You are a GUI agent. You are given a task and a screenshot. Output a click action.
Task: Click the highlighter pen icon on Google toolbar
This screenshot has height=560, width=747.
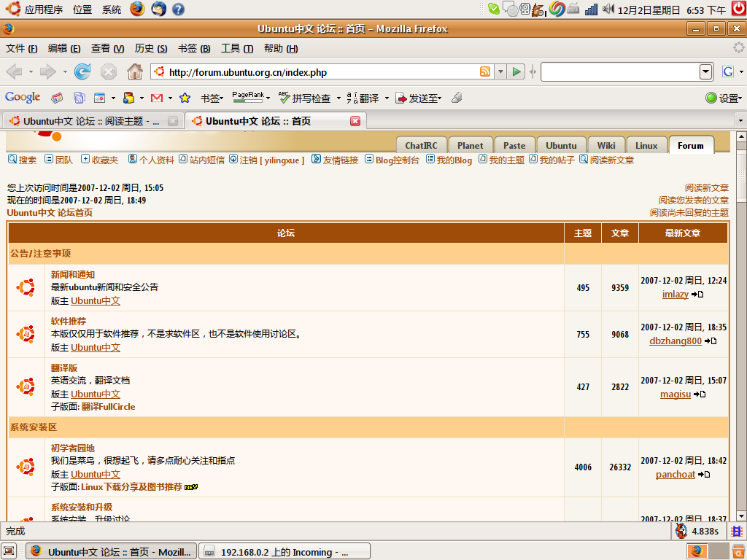pos(457,98)
